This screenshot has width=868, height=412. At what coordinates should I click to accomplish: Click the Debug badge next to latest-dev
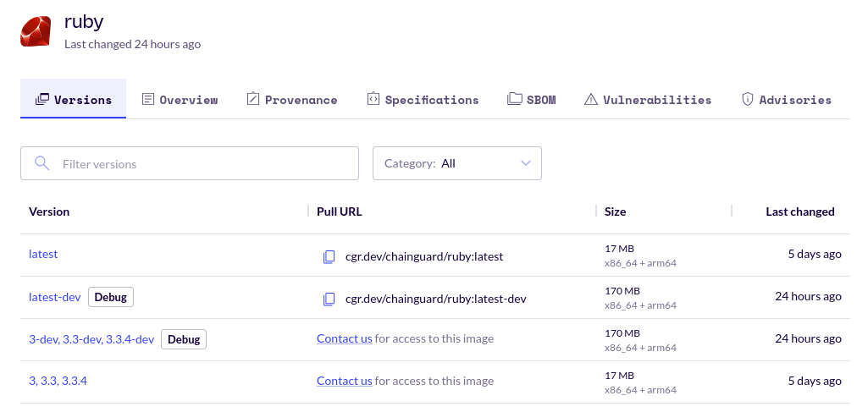(111, 297)
